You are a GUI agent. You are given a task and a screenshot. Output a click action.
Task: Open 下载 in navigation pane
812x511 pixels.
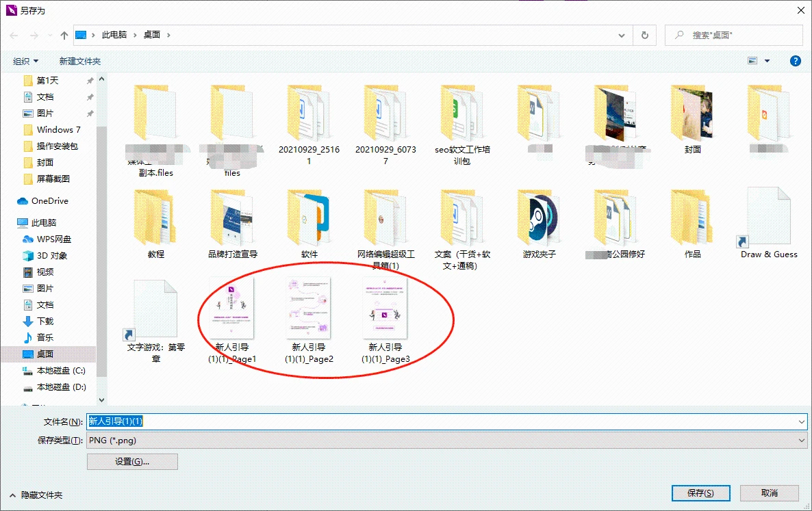pyautogui.click(x=45, y=322)
